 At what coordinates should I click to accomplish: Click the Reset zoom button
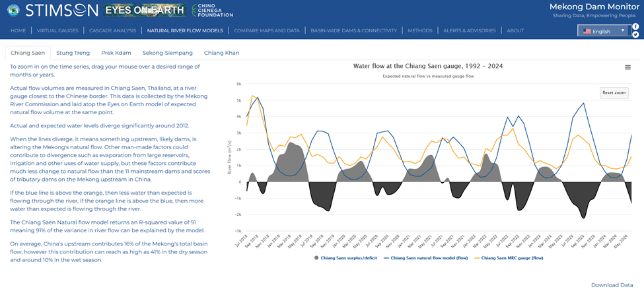(x=614, y=93)
